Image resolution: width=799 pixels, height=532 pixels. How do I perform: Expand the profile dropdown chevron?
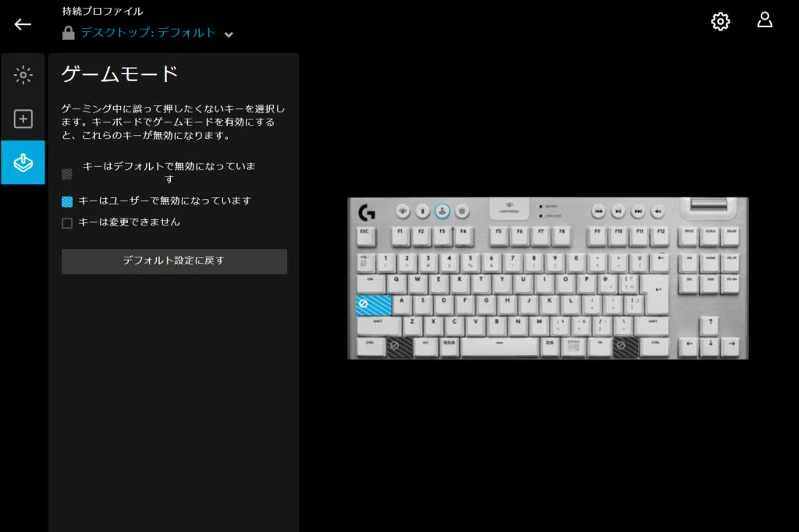coord(229,34)
